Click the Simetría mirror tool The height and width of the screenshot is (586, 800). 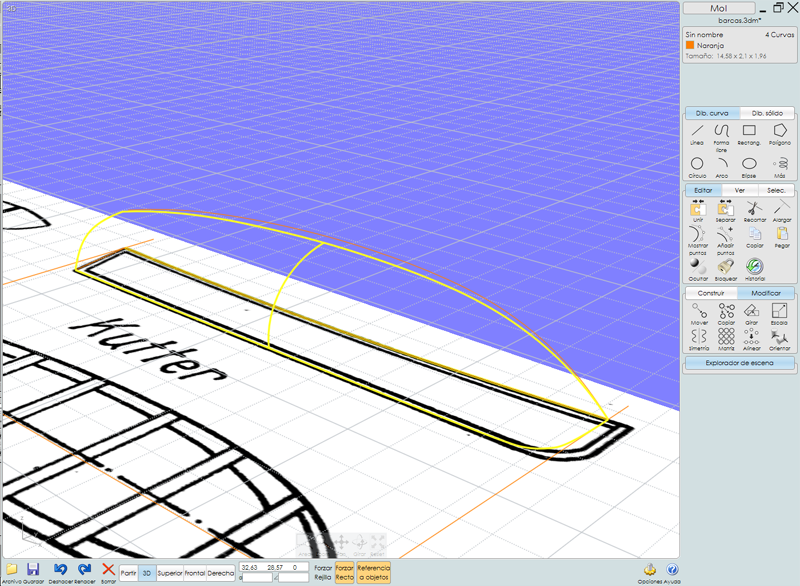click(x=699, y=339)
